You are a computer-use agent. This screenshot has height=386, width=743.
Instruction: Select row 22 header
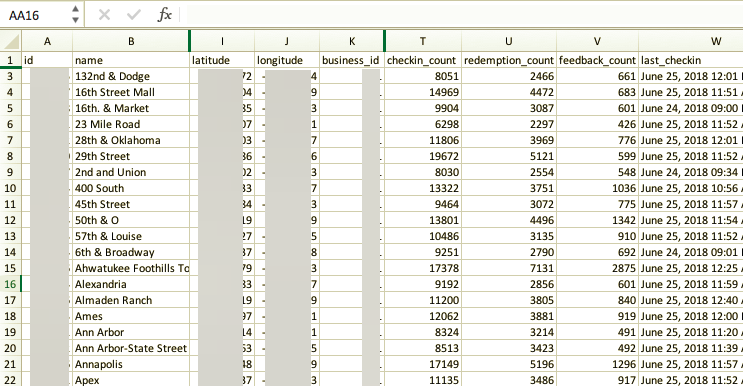point(10,380)
